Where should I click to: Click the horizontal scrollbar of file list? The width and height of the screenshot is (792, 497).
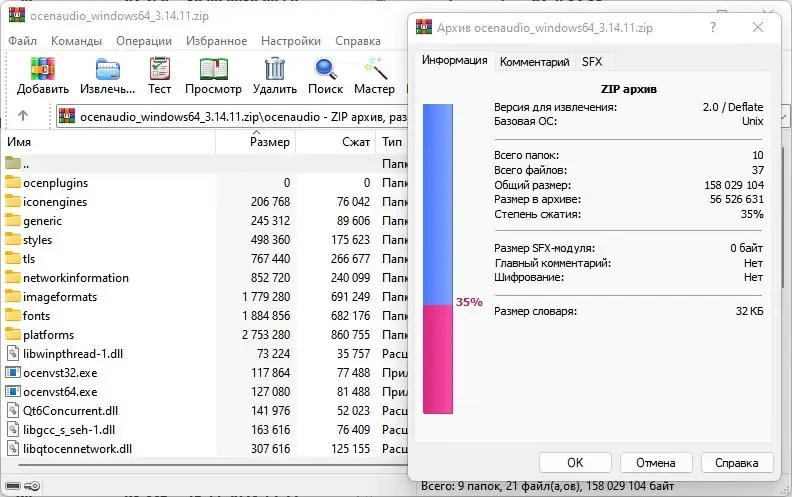212,465
